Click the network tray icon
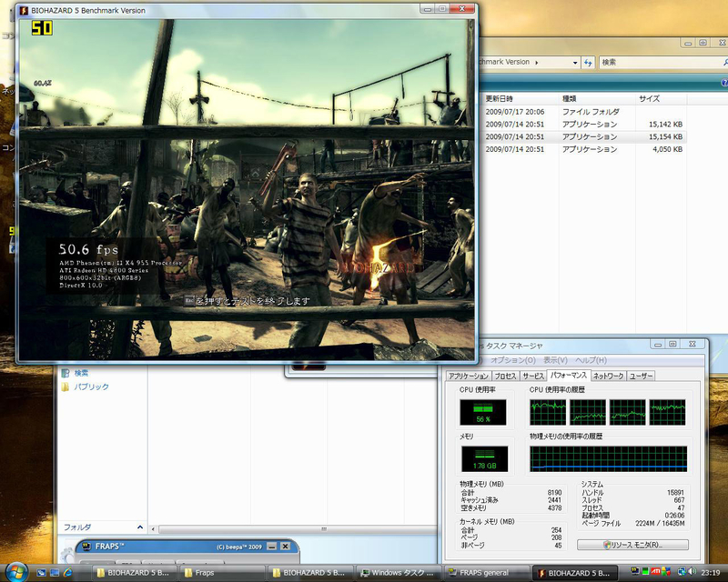This screenshot has height=582, width=728. tap(682, 571)
